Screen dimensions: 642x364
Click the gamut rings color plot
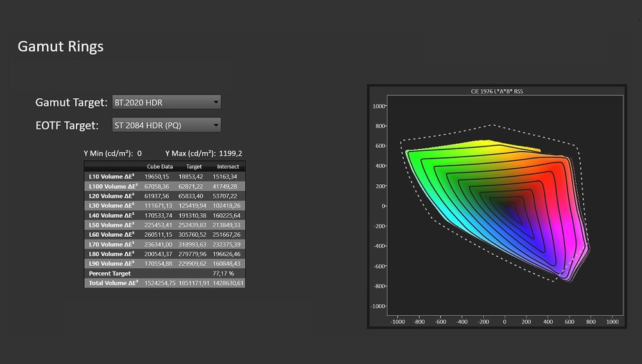click(x=505, y=205)
